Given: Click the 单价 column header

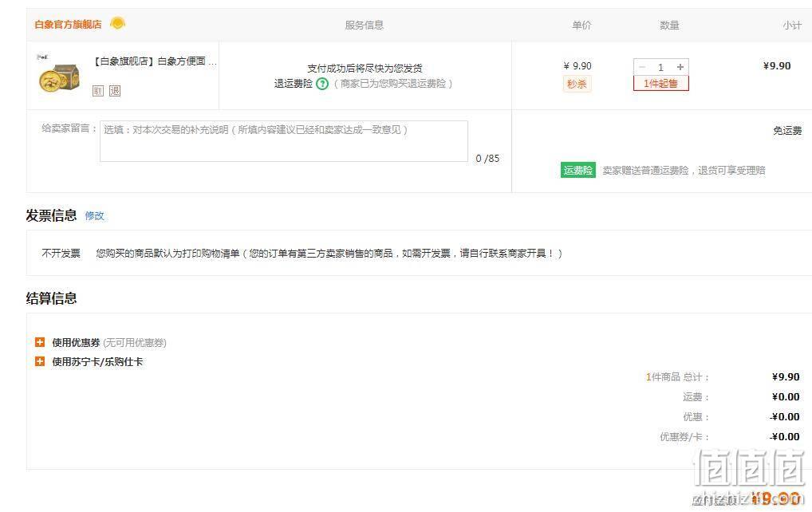Looking at the screenshot, I should pos(581,25).
